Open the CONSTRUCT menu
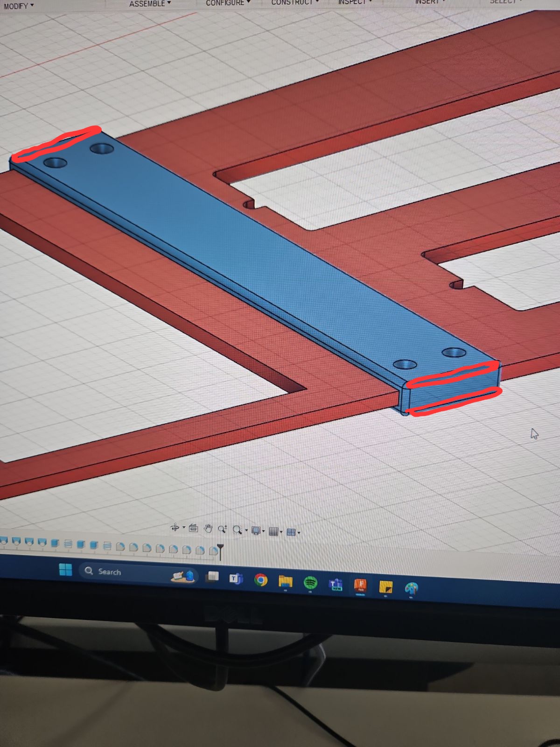Viewport: 560px width, 747px height. pyautogui.click(x=294, y=2)
